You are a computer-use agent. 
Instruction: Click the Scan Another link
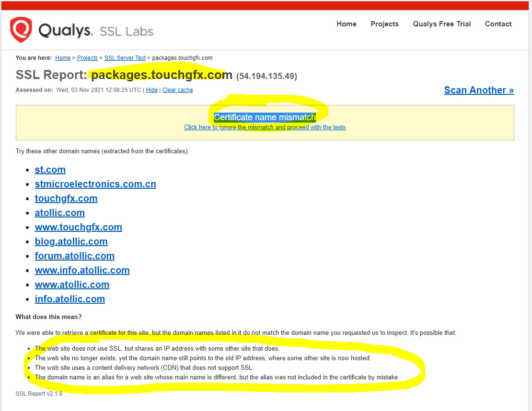click(479, 90)
